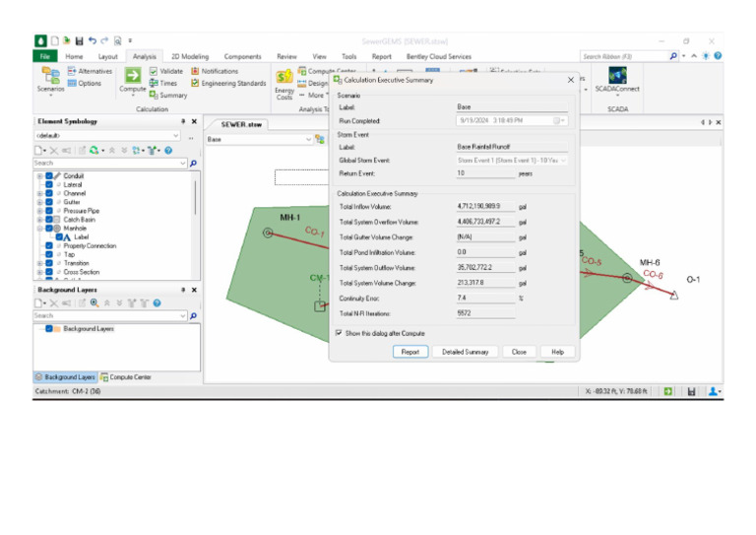Click the Element Symbology refresh icon
This screenshot has height=535, width=756.
tap(94, 151)
